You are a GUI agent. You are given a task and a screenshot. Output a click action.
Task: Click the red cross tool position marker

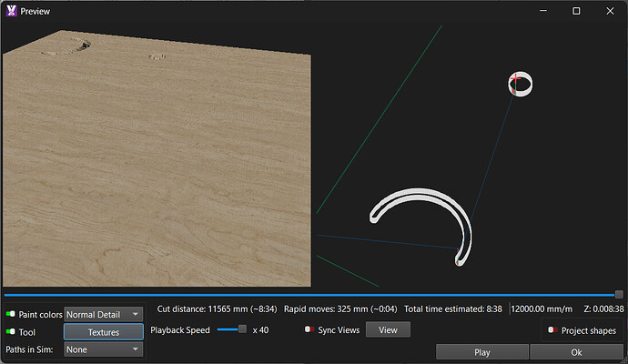515,78
